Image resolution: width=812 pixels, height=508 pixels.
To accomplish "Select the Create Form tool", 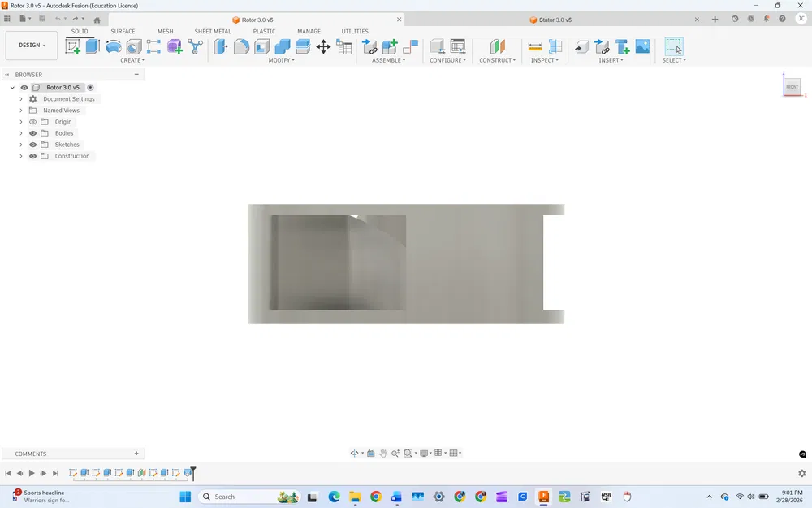I will tap(175, 46).
